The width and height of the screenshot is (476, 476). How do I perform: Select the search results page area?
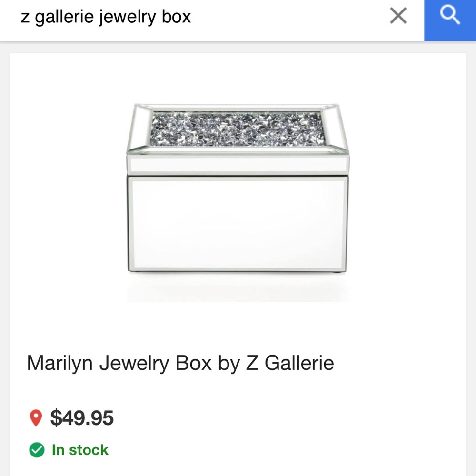[x=238, y=262]
